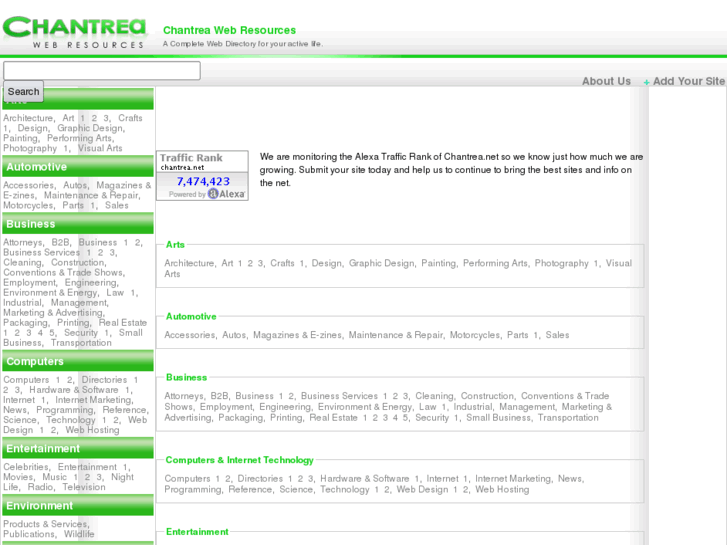Open Crafts in the sidebar Arts list

coord(130,118)
